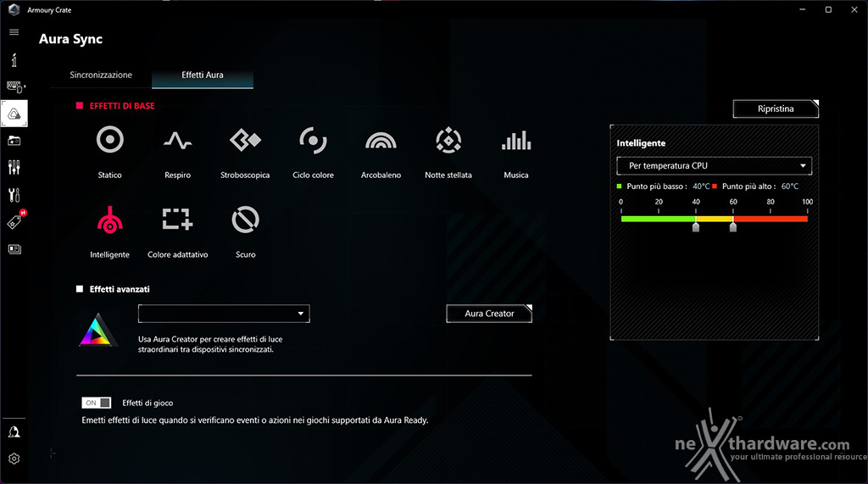The image size is (868, 484).
Task: Maximize the Armoury Crate window
Action: [x=828, y=9]
